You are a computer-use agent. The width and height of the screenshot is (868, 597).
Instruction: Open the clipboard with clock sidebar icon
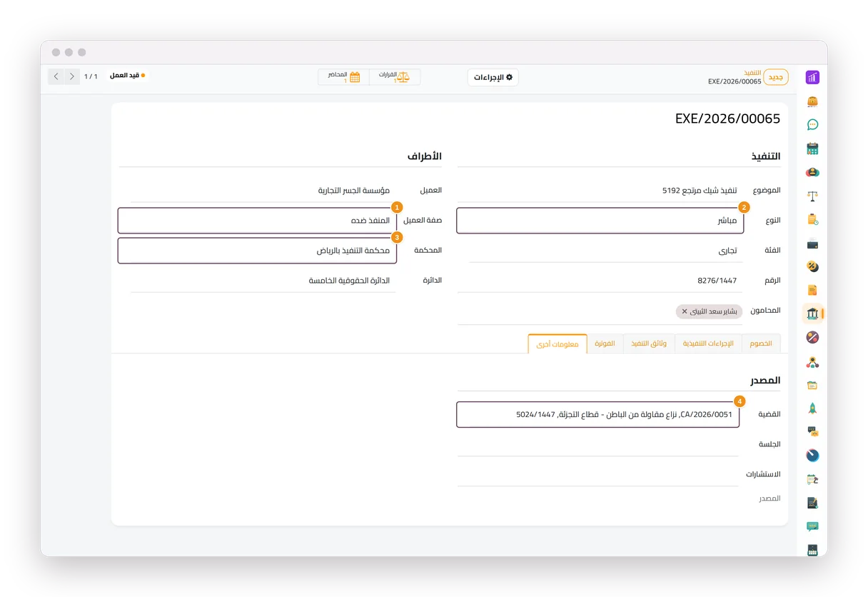(x=812, y=219)
